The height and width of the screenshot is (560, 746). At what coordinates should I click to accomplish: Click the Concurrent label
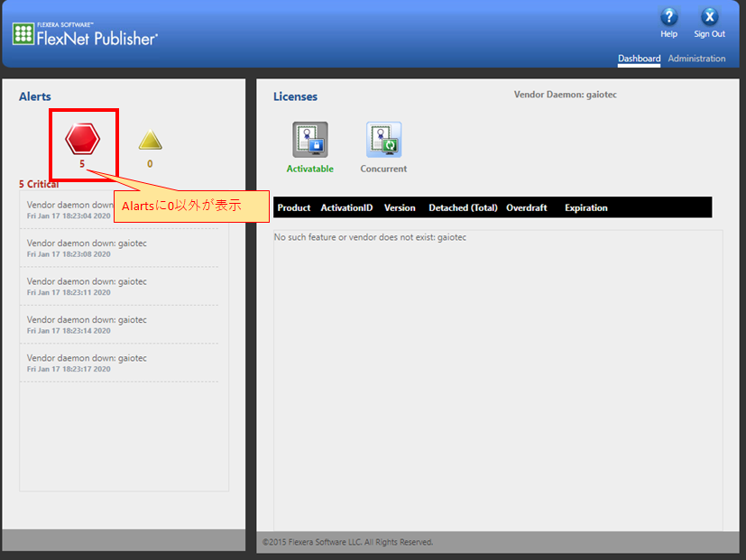[x=383, y=169]
